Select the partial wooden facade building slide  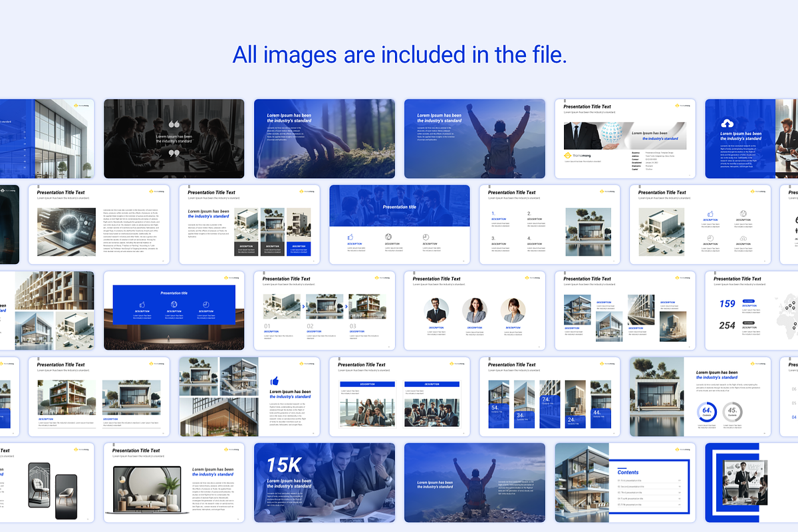click(47, 311)
